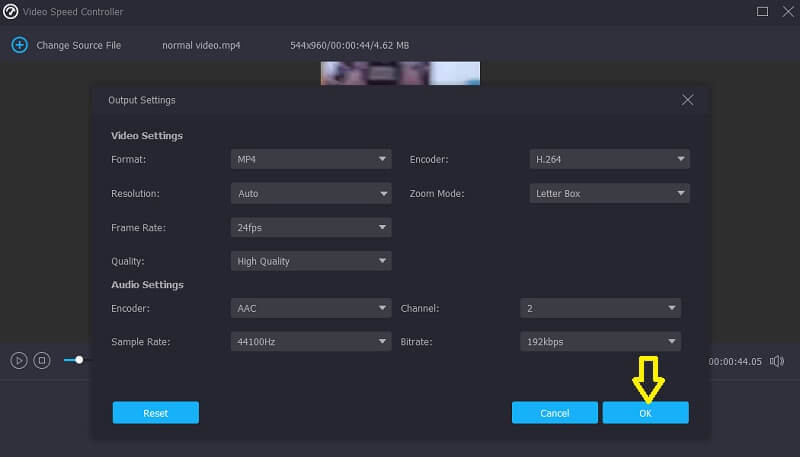Viewport: 800px width, 457px height.
Task: Click the Change Source File plus icon
Action: 18,45
